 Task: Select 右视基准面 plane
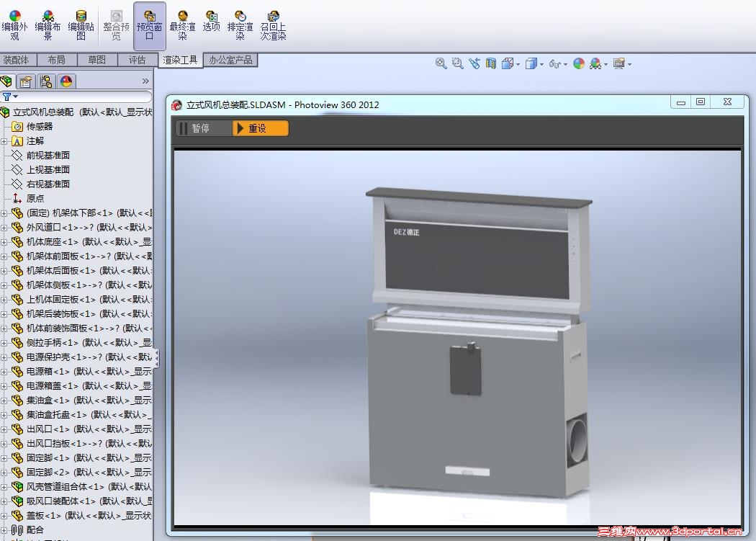[48, 184]
